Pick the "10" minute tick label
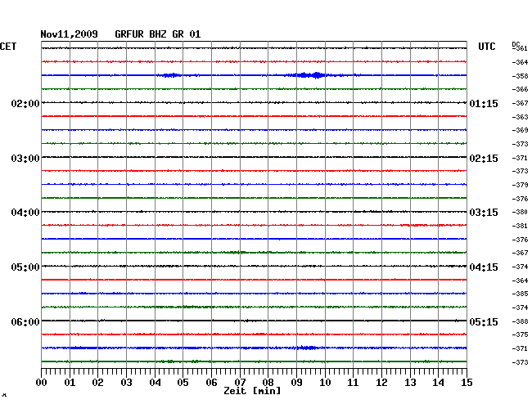Viewport: 532px width, 404px height. [x=325, y=383]
